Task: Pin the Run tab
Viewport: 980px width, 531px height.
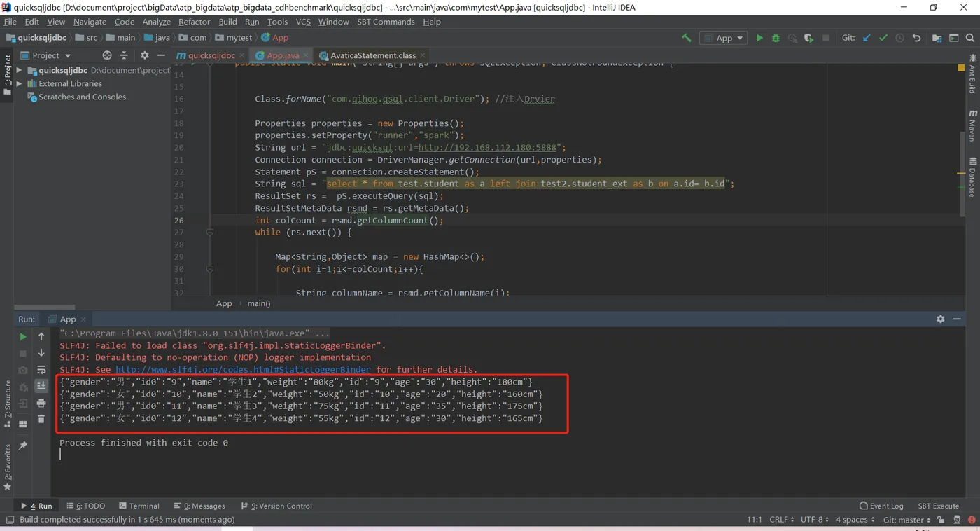Action: (23, 446)
